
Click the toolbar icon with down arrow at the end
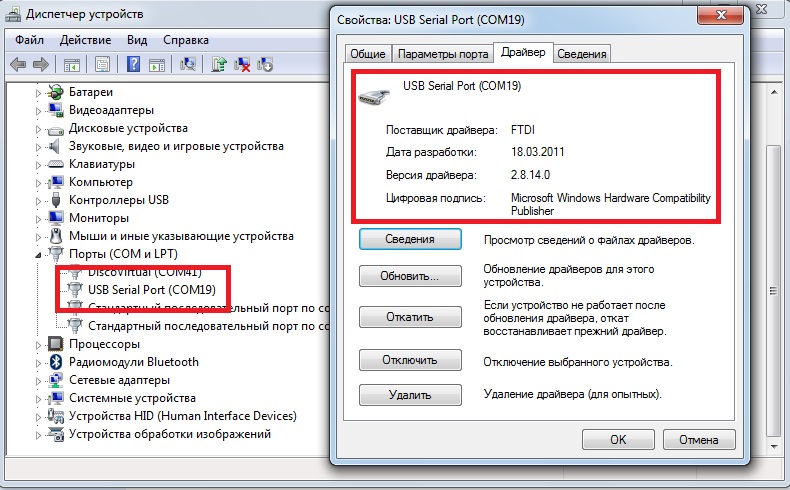point(265,64)
